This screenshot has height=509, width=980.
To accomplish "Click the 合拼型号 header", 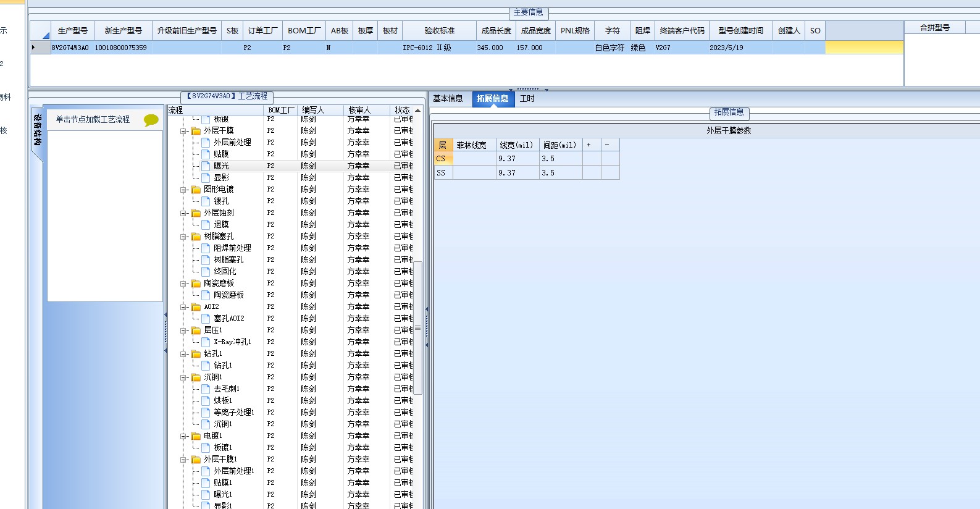I will click(x=935, y=28).
